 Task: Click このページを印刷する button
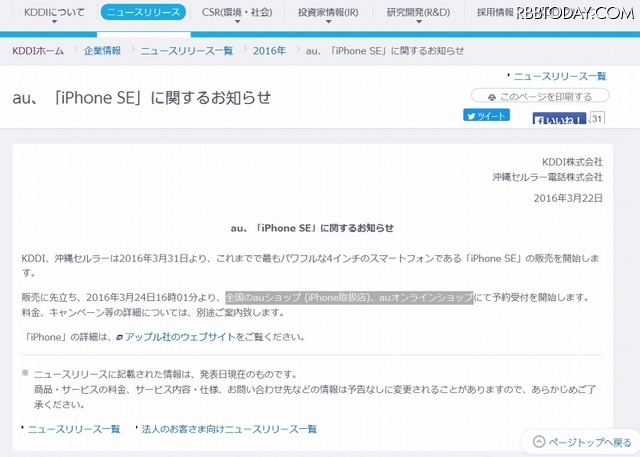(540, 96)
